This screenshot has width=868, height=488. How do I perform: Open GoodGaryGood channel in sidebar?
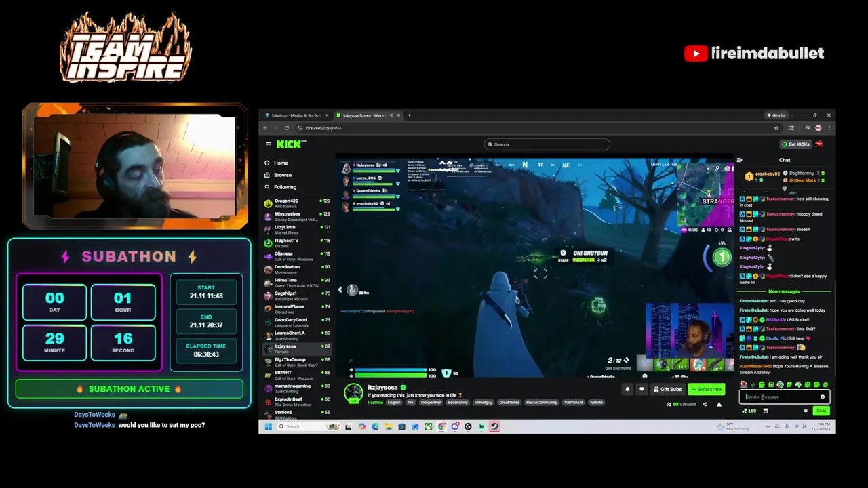[x=297, y=322]
